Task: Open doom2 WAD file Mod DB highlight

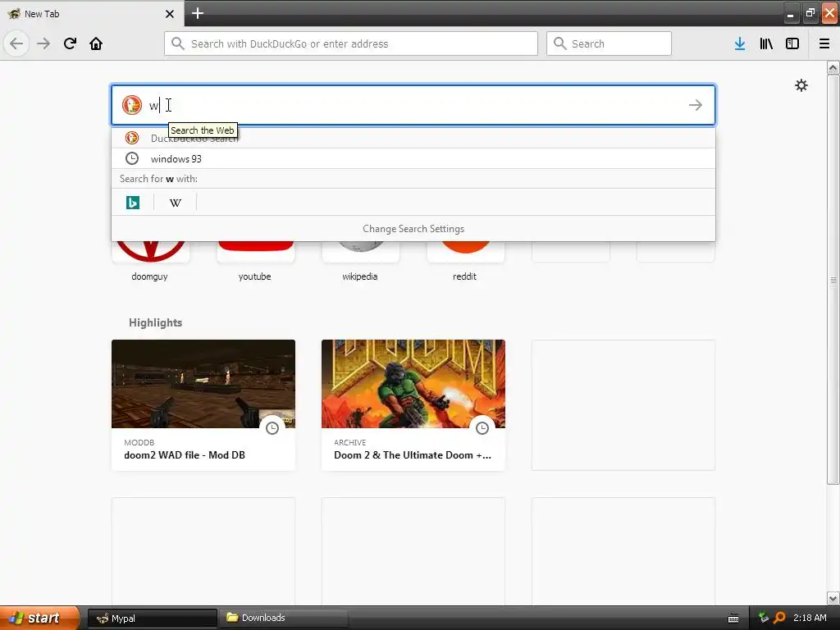Action: pos(203,405)
